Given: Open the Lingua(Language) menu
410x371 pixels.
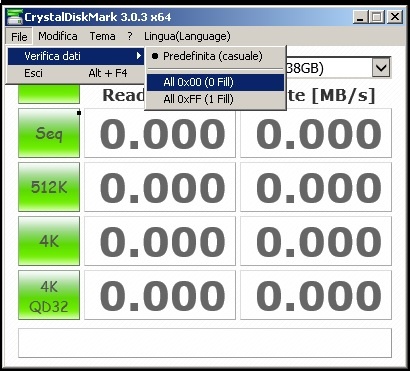Looking at the screenshot, I should tap(187, 36).
